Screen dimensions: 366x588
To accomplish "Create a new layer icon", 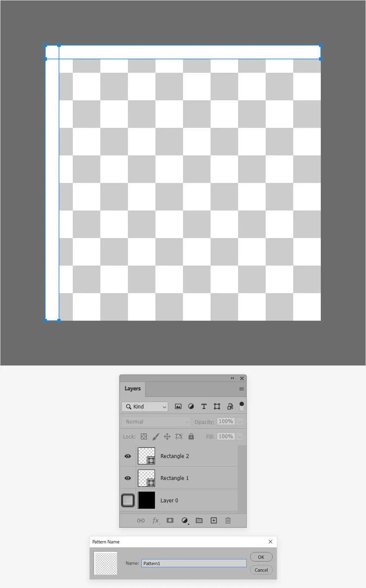I will (x=214, y=520).
